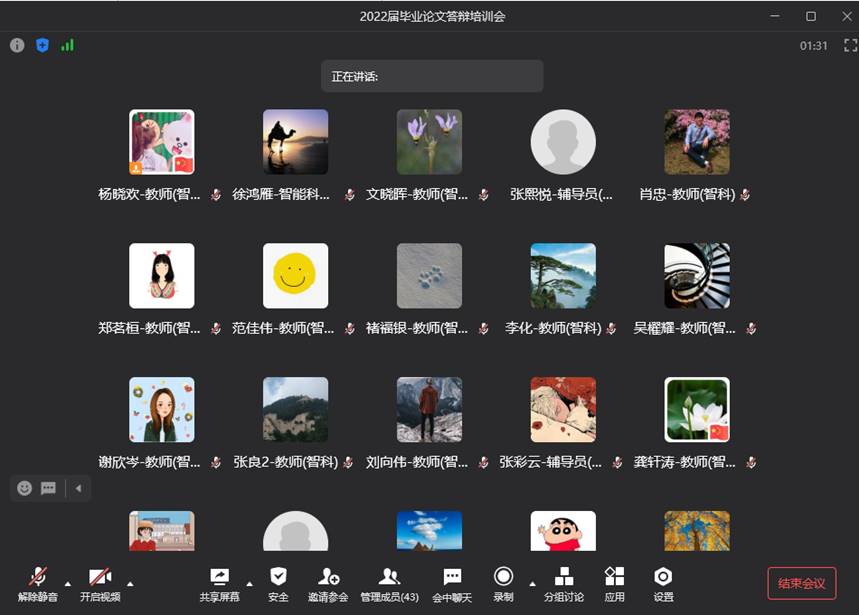859x615 pixels.
Task: Click the blue security shield icon
Action: (x=42, y=45)
